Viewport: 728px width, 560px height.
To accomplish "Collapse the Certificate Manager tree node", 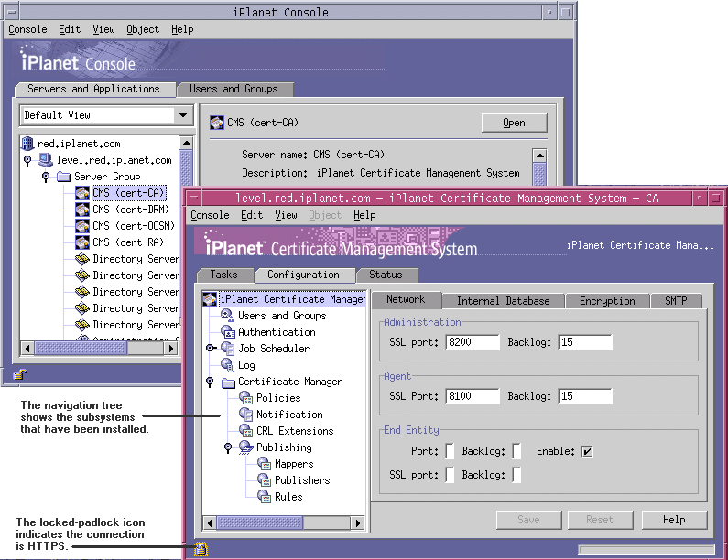I will pyautogui.click(x=210, y=382).
